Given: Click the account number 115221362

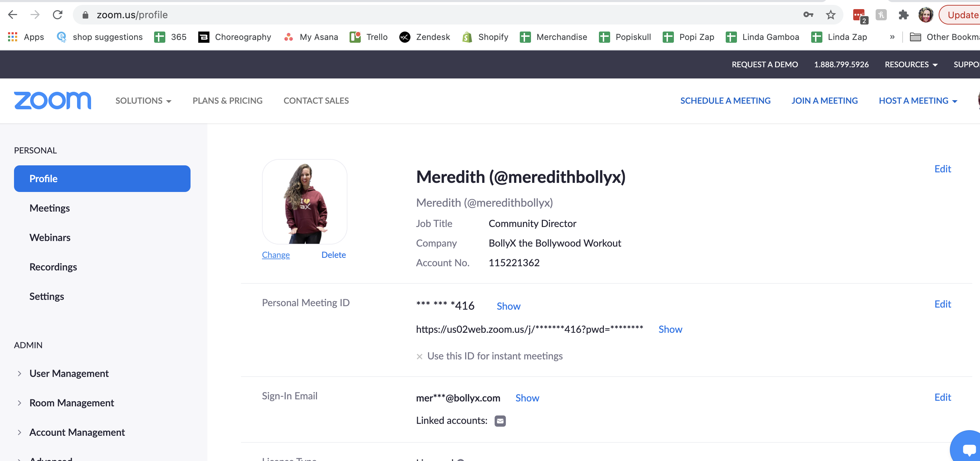Looking at the screenshot, I should click(x=514, y=262).
